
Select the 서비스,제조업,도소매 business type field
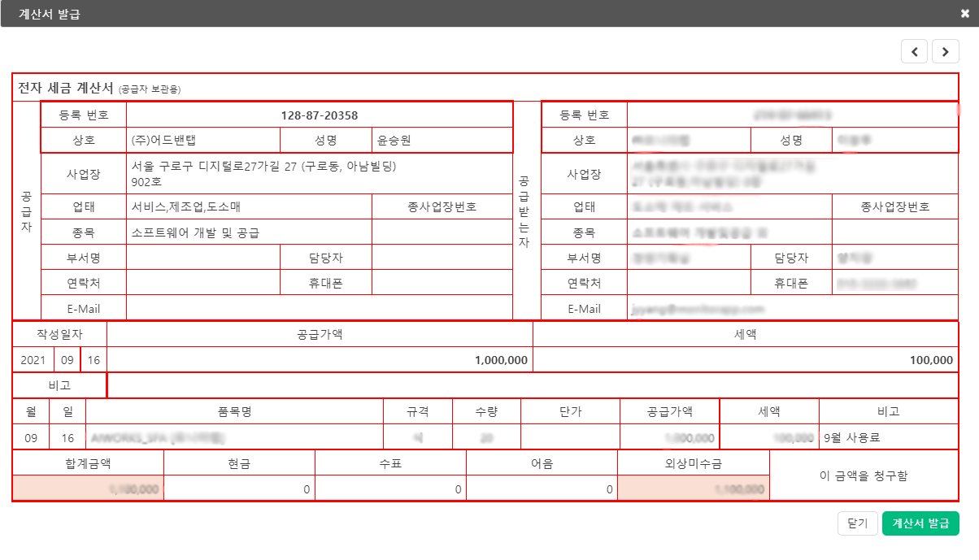[x=249, y=206]
